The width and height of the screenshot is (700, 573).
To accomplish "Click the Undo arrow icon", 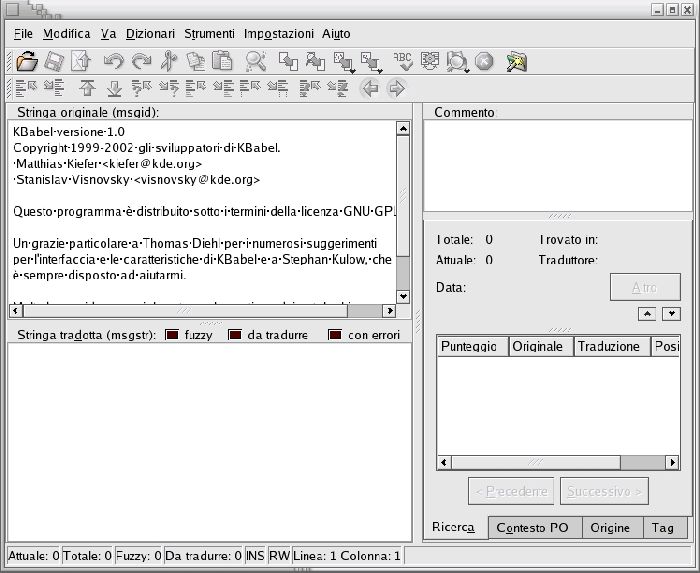I will pyautogui.click(x=113, y=61).
